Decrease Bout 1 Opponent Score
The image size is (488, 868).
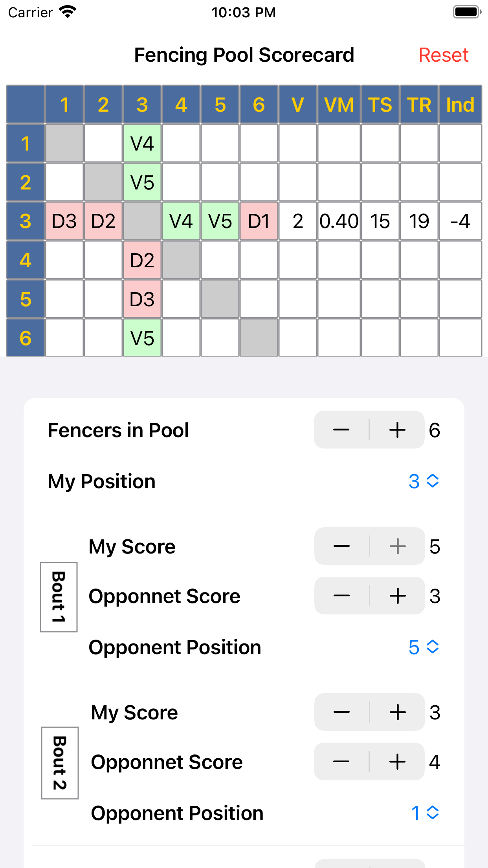(341, 596)
